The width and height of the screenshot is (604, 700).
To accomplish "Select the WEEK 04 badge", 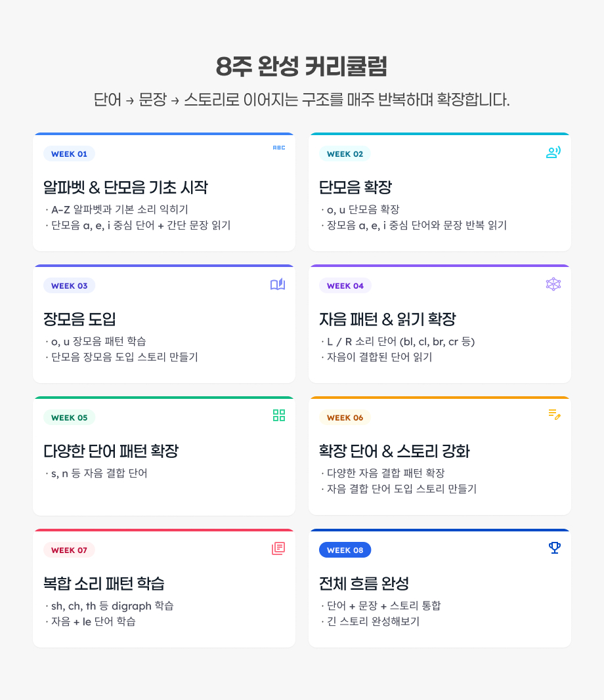I will tap(345, 286).
